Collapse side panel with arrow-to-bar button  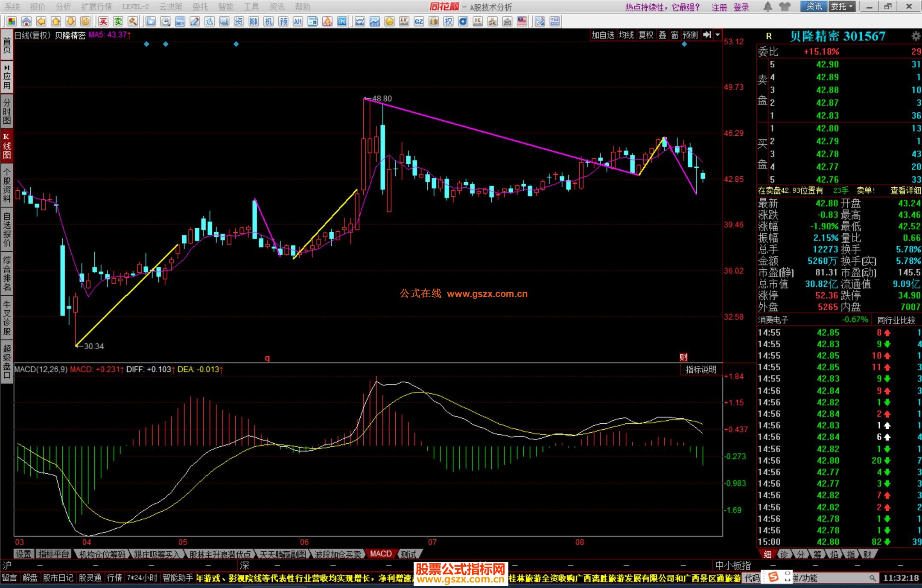(x=707, y=35)
